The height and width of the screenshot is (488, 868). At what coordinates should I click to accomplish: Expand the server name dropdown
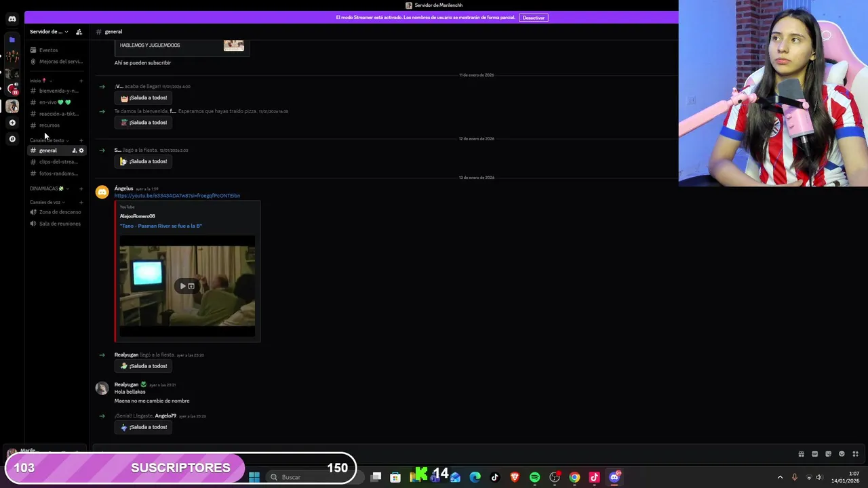(49, 32)
